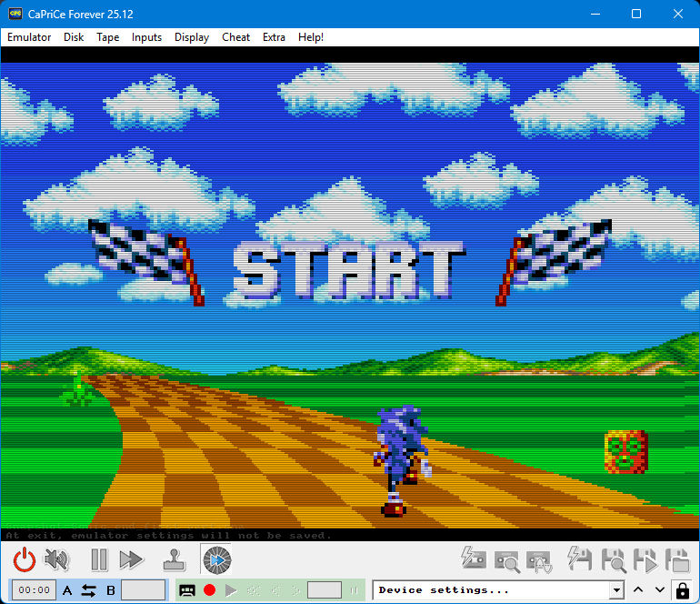This screenshot has height=604, width=700.
Task: Click the cassette tape icon
Action: click(187, 590)
